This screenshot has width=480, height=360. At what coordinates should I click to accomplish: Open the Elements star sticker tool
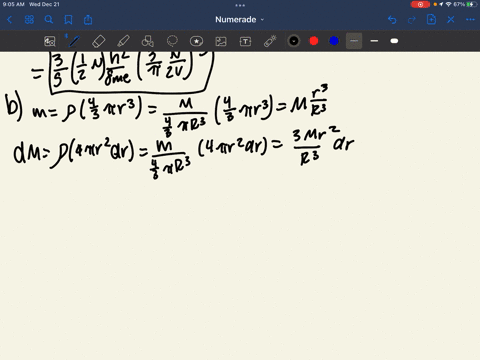(x=196, y=41)
